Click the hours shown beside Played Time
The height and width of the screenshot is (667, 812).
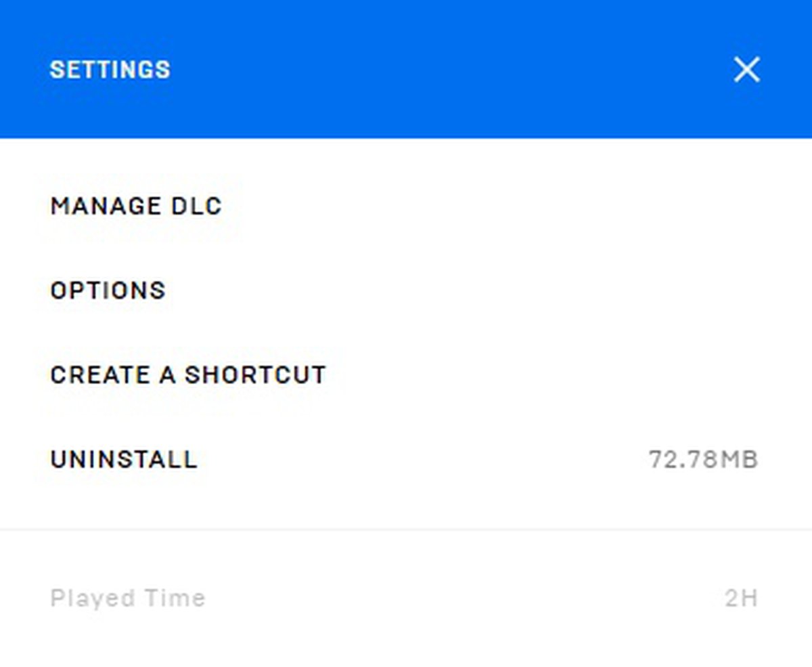tap(741, 598)
